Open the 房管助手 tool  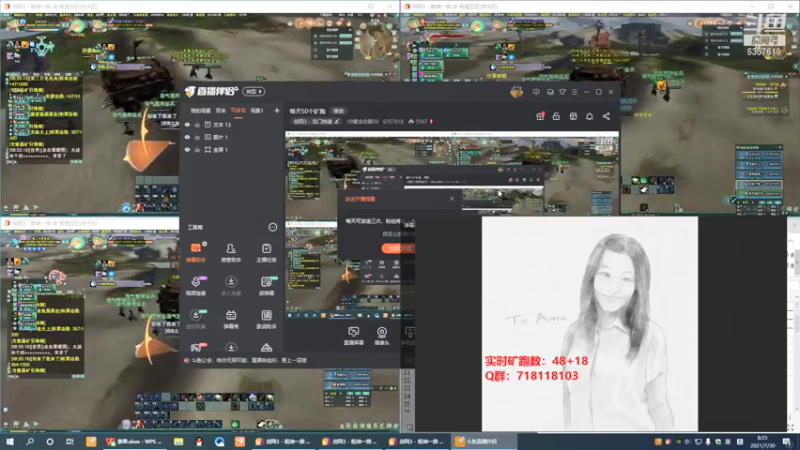[x=231, y=252]
